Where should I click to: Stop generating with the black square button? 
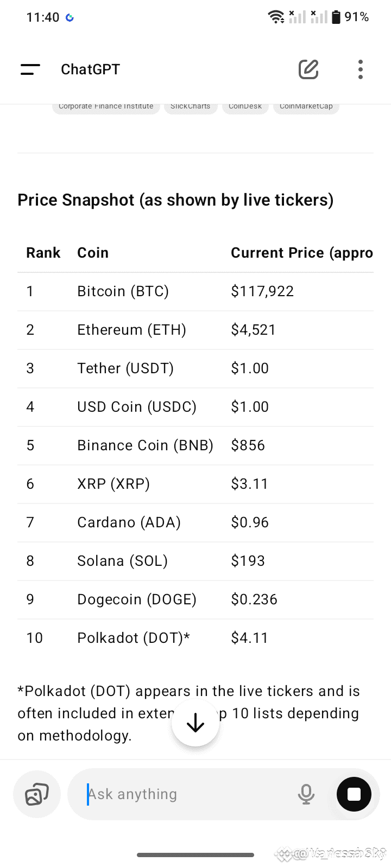coord(354,794)
